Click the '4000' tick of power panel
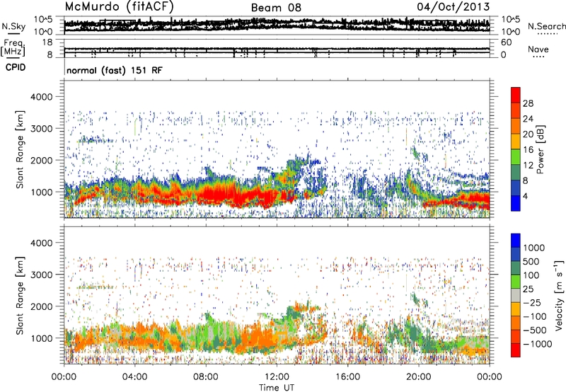The image size is (566, 392). [x=41, y=97]
